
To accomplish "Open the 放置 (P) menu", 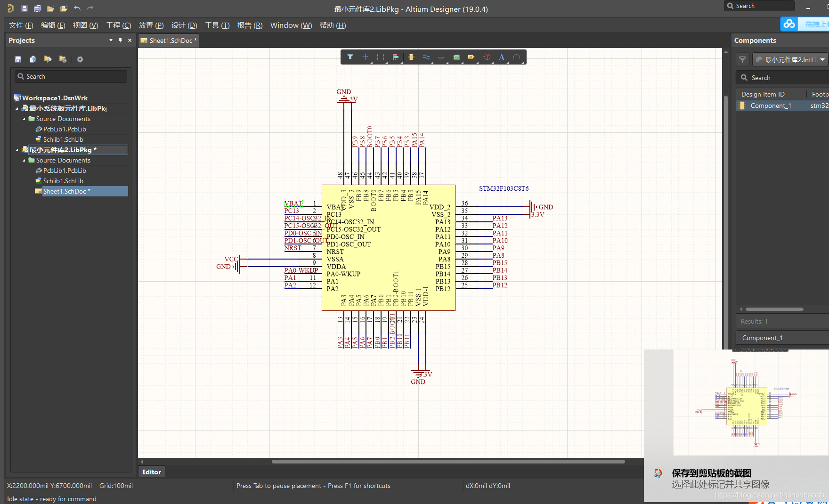I will (x=151, y=25).
